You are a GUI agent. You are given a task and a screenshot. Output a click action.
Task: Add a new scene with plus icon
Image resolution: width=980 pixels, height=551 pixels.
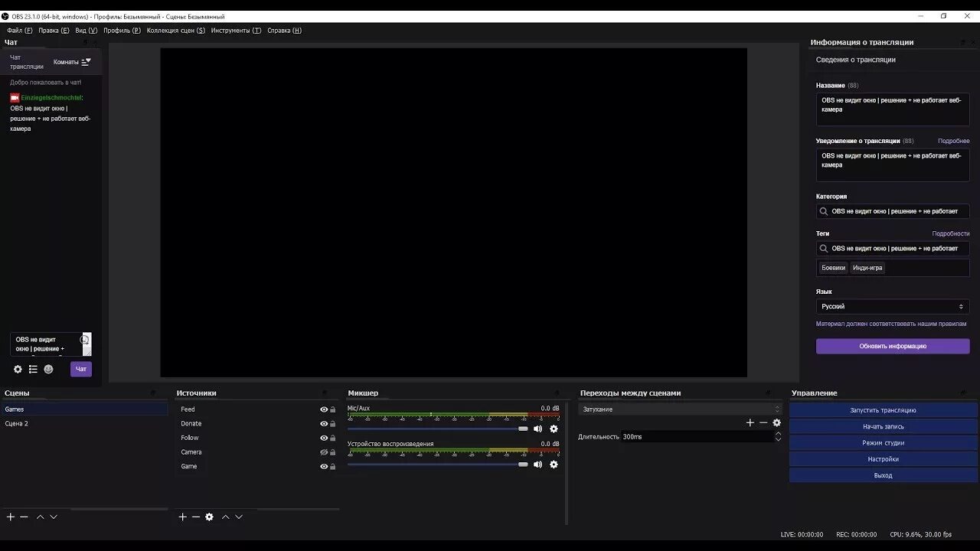(x=11, y=517)
